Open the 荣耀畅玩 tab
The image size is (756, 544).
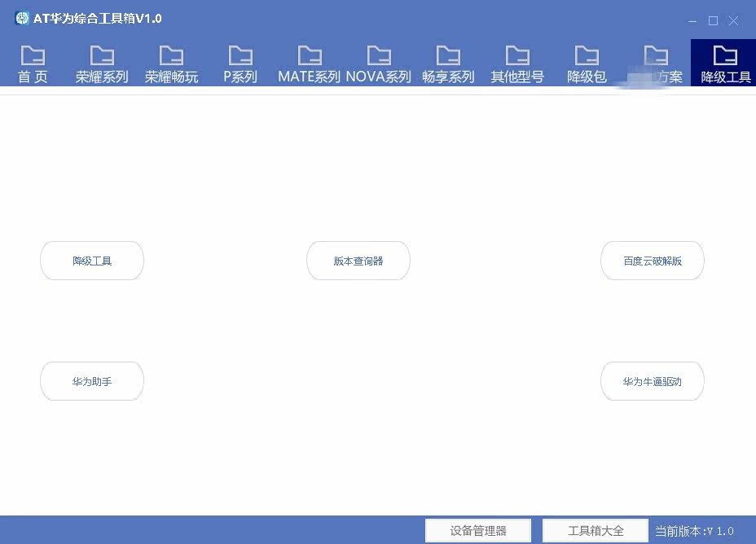point(171,64)
